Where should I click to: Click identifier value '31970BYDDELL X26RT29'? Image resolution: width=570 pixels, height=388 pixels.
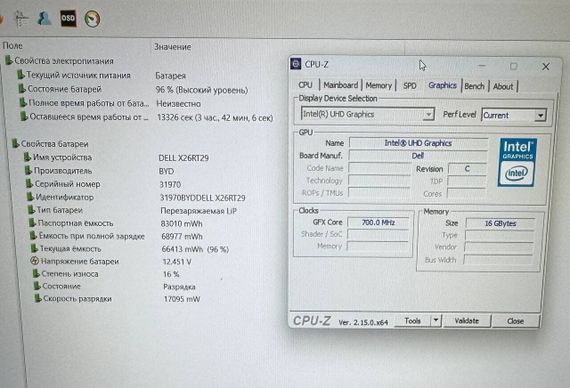click(x=202, y=198)
